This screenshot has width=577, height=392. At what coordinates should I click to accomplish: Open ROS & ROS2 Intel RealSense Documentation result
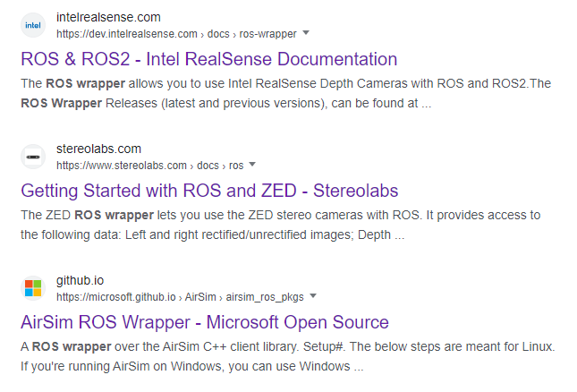click(x=209, y=59)
